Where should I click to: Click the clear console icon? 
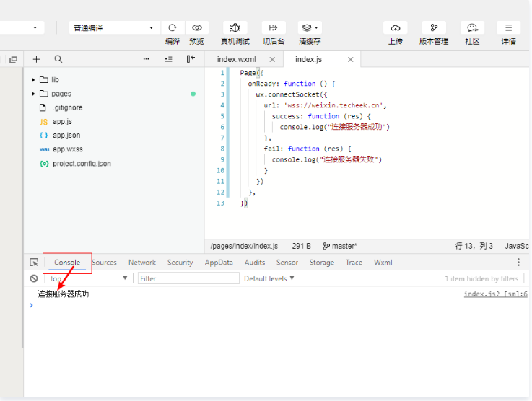point(34,278)
